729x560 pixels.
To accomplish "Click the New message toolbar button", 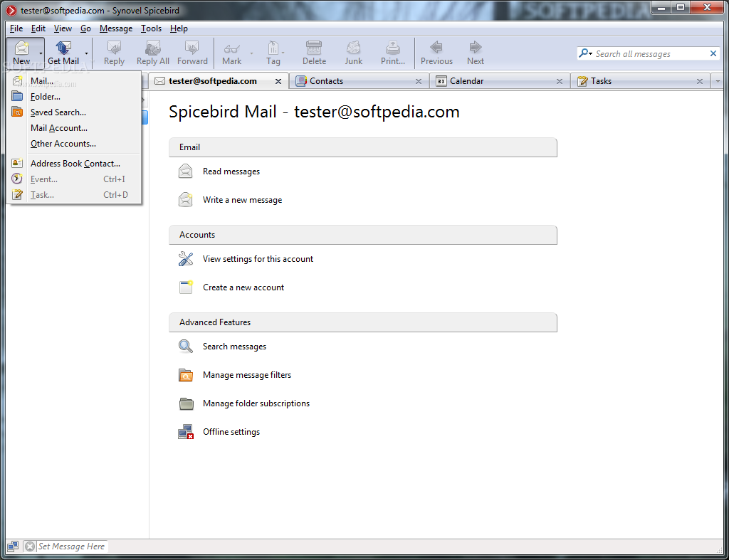I will (21, 53).
